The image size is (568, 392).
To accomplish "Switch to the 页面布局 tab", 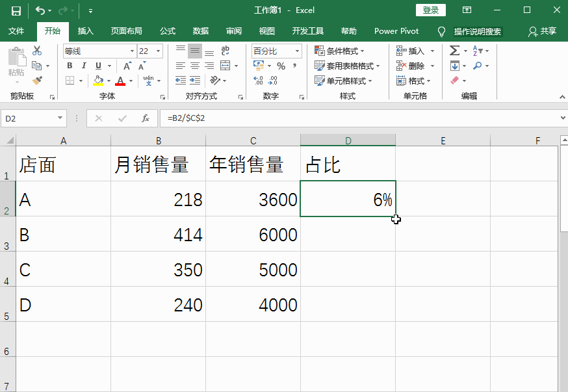I will point(127,31).
